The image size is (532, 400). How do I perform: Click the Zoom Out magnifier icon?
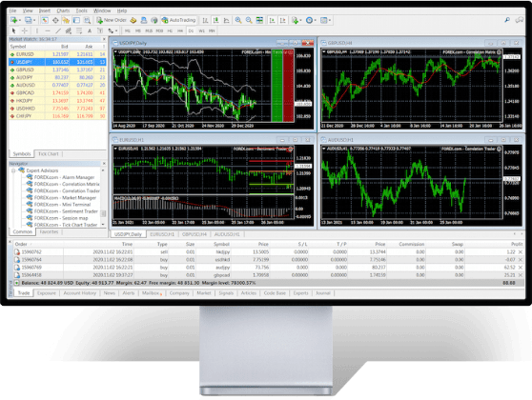(249, 20)
